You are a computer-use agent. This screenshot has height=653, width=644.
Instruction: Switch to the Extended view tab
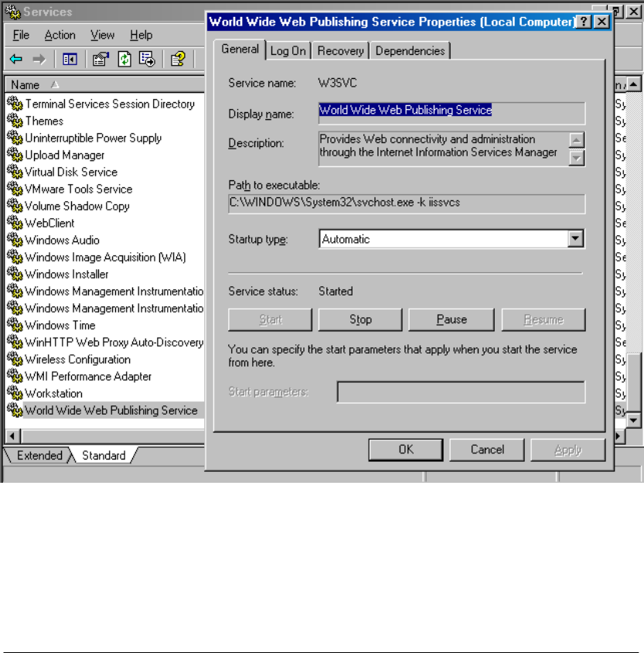coord(39,455)
